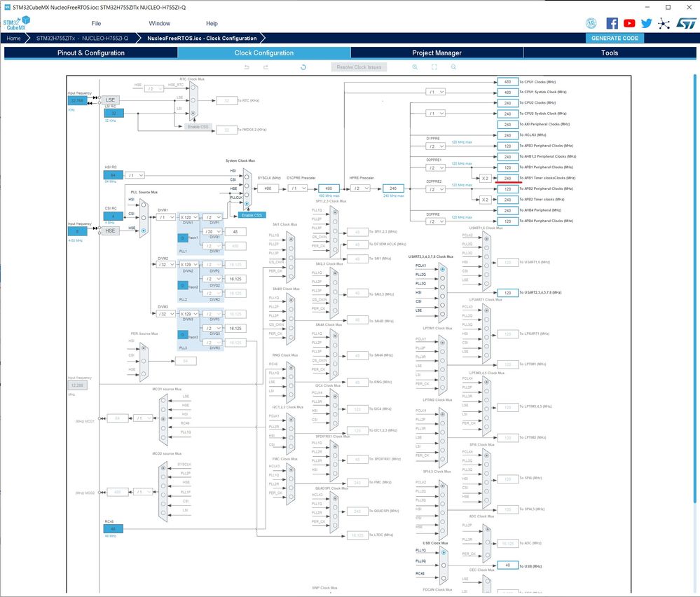This screenshot has height=597, width=700.
Task: Open the ST community network icon
Action: 664,23
